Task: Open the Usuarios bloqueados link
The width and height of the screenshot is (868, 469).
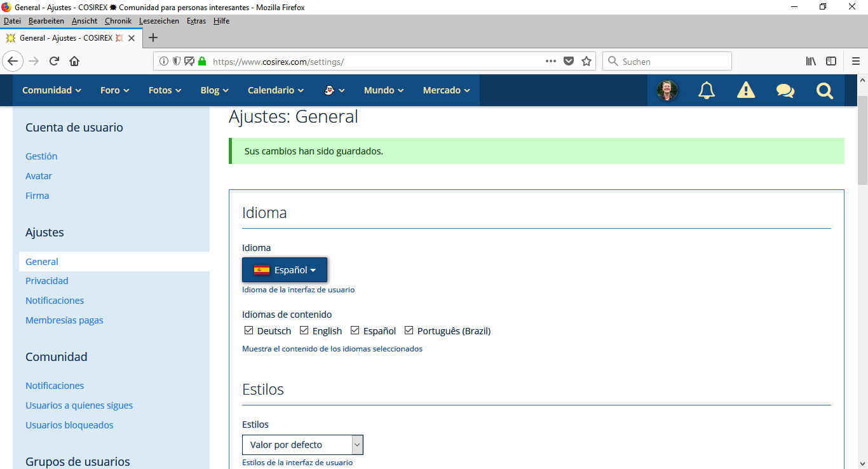Action: pyautogui.click(x=69, y=425)
